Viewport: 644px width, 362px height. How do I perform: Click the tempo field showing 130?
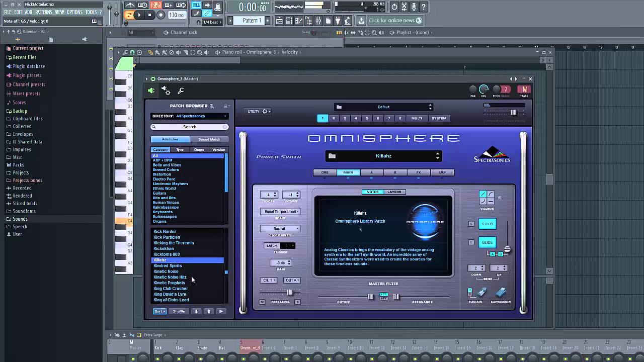[x=177, y=15]
